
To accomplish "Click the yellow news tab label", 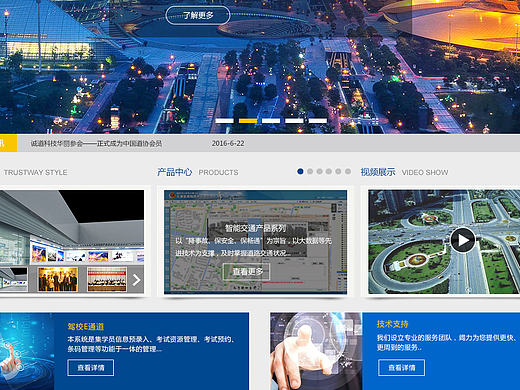I will click(x=8, y=143).
